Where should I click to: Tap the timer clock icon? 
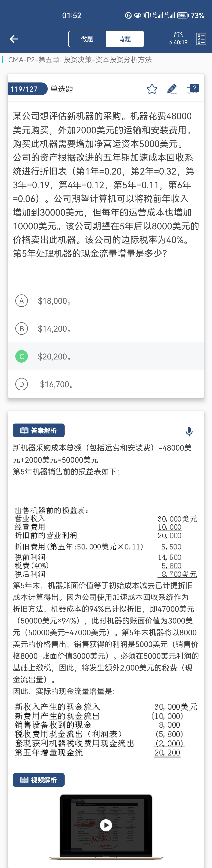coord(178,35)
